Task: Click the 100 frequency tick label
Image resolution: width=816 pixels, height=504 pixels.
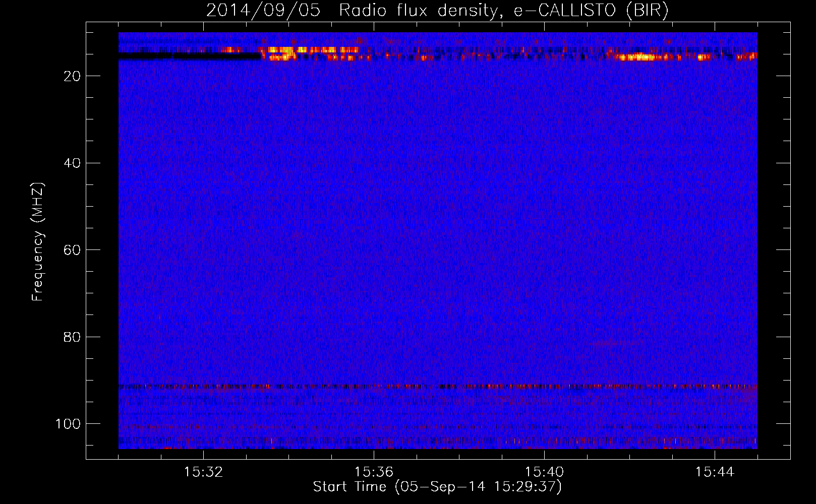Action: [68, 424]
